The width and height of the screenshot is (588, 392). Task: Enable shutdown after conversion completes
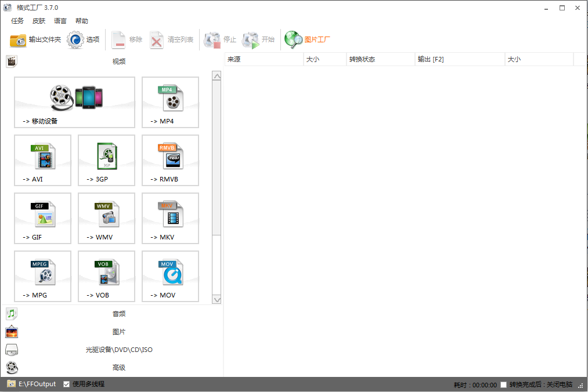point(504,384)
